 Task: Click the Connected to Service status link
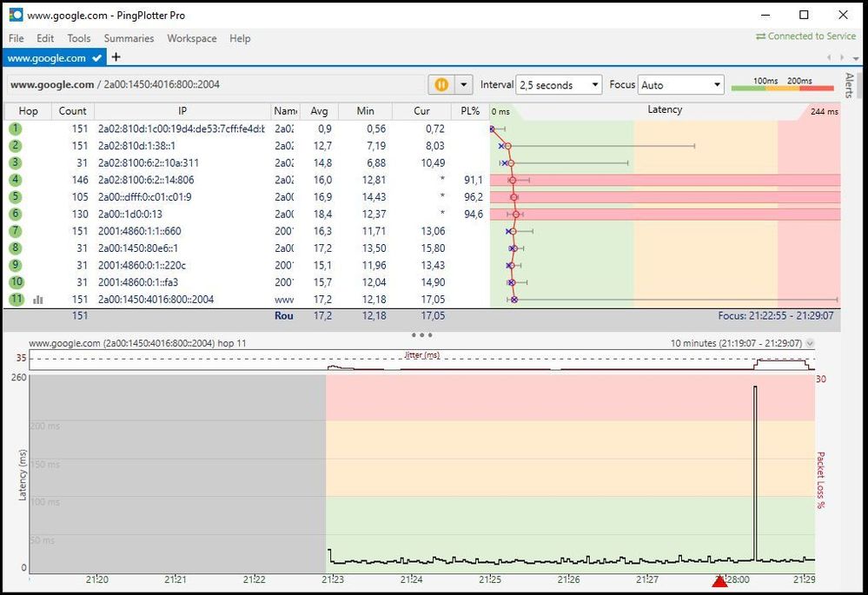tap(805, 36)
